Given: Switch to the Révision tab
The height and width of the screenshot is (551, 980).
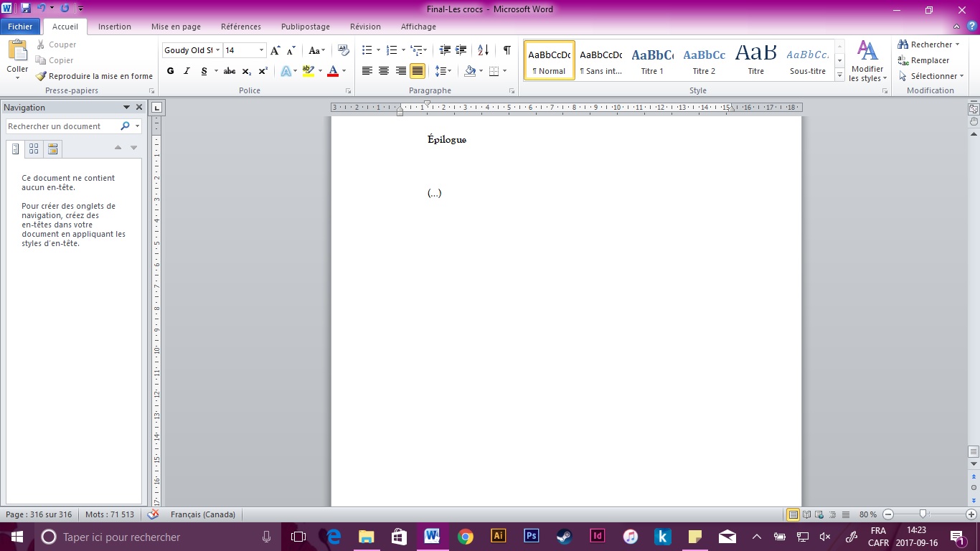Looking at the screenshot, I should (x=365, y=27).
